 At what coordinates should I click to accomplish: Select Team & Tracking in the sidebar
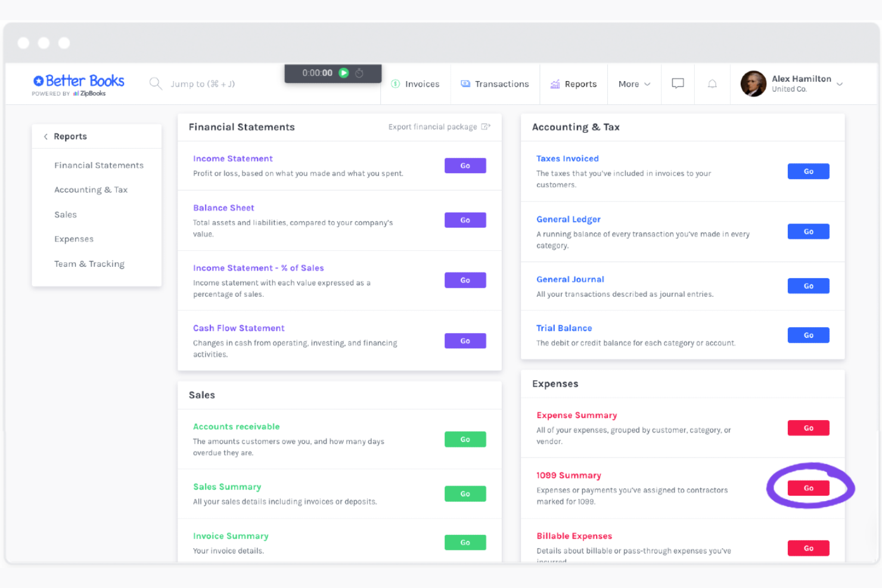coord(89,263)
